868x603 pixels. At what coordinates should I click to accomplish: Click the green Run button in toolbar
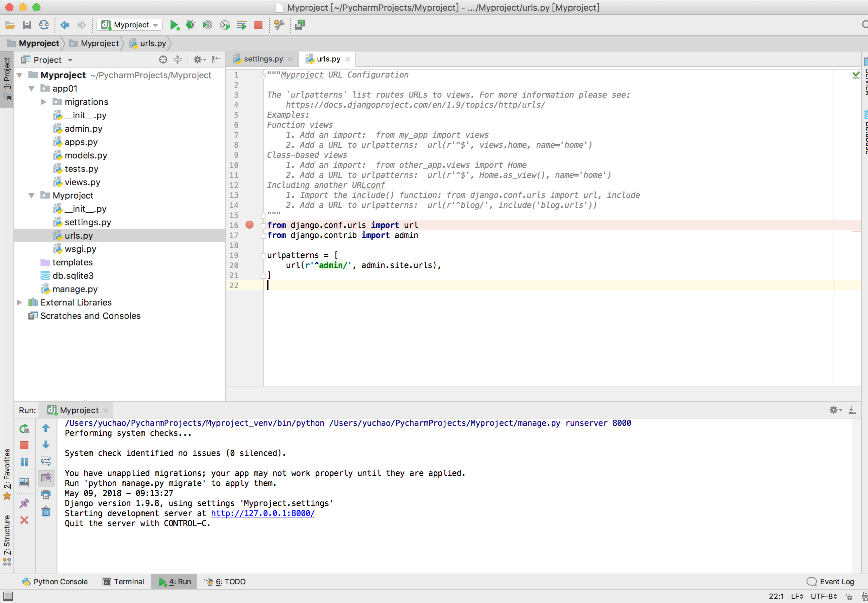click(x=174, y=25)
